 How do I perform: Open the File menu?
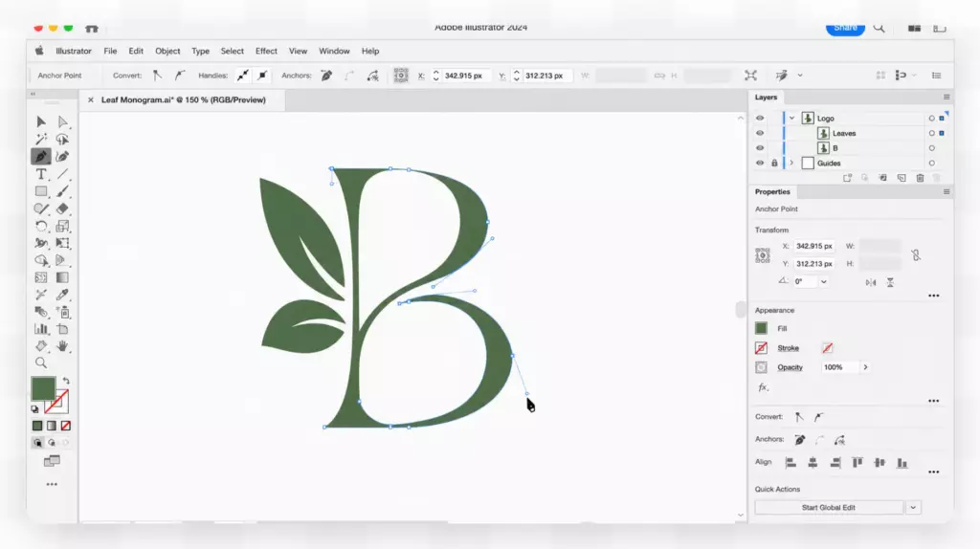pos(110,52)
